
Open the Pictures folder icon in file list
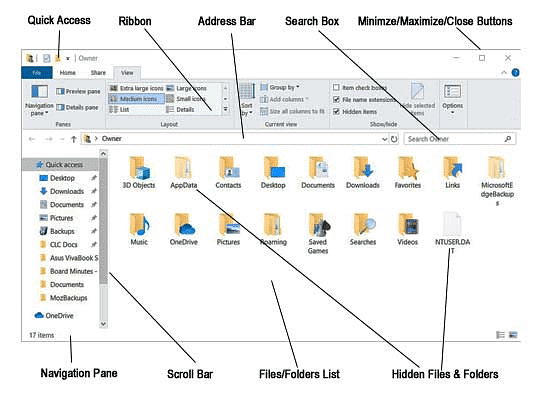[228, 230]
